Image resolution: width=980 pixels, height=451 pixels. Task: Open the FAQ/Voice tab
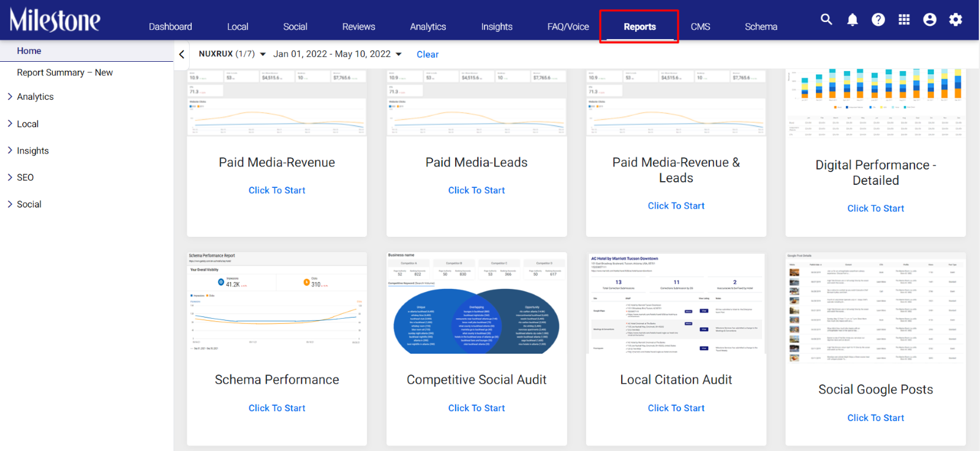coord(568,26)
